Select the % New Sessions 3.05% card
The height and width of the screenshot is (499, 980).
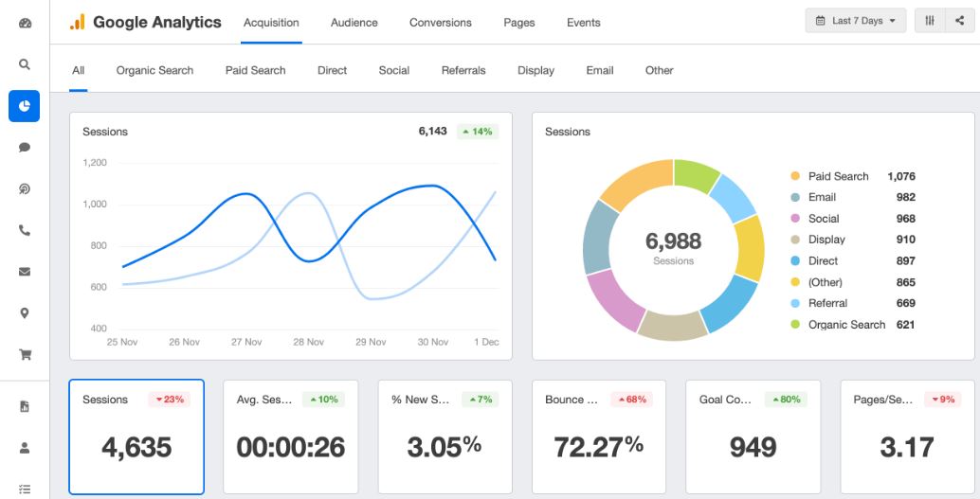[445, 437]
